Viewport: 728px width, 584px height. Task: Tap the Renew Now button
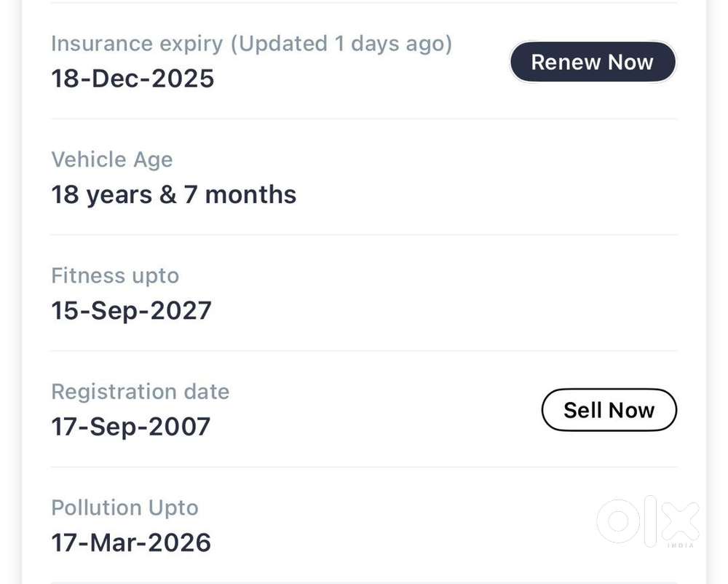tap(592, 63)
